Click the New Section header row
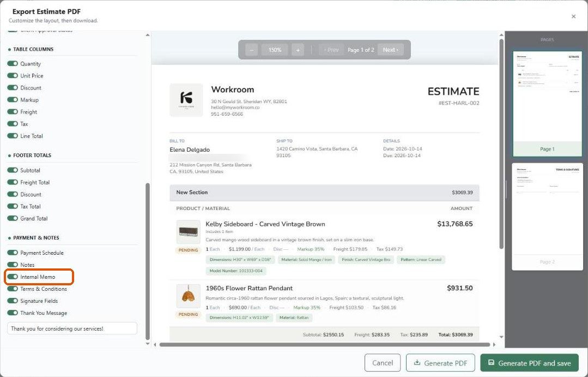This screenshot has width=588, height=377. [324, 192]
